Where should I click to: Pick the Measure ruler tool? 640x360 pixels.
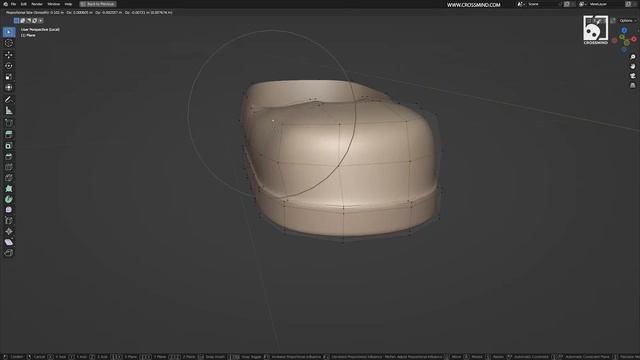click(9, 111)
